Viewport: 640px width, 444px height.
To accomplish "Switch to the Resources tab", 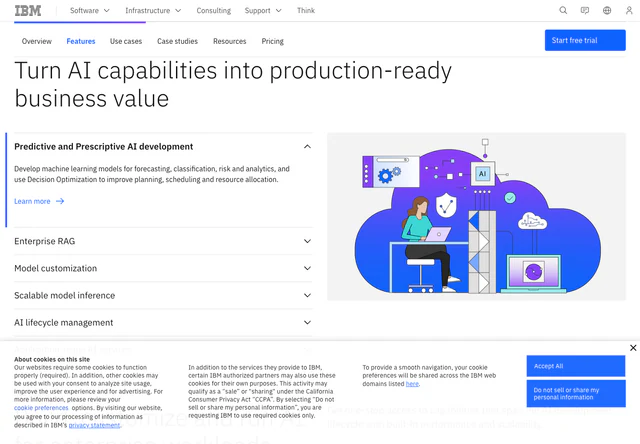I will point(229,41).
